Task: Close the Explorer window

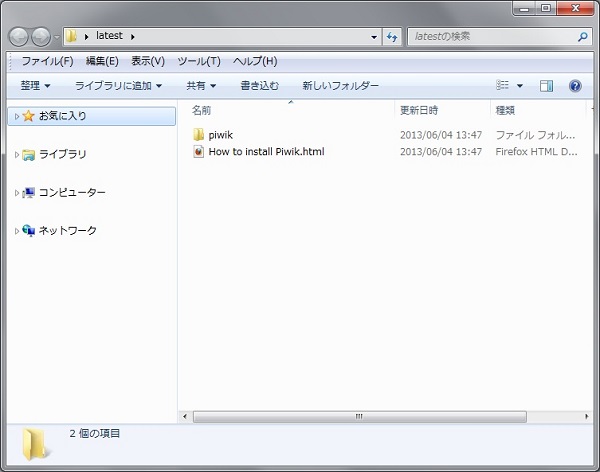Action: coord(575,8)
